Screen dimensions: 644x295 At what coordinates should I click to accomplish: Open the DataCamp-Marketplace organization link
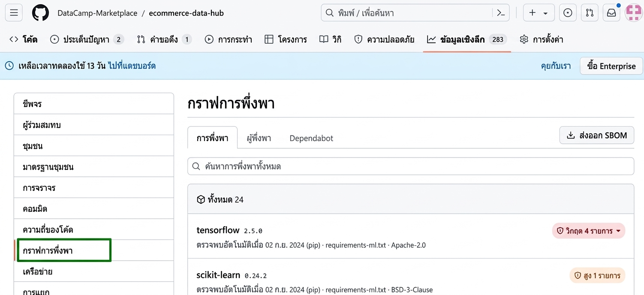97,13
